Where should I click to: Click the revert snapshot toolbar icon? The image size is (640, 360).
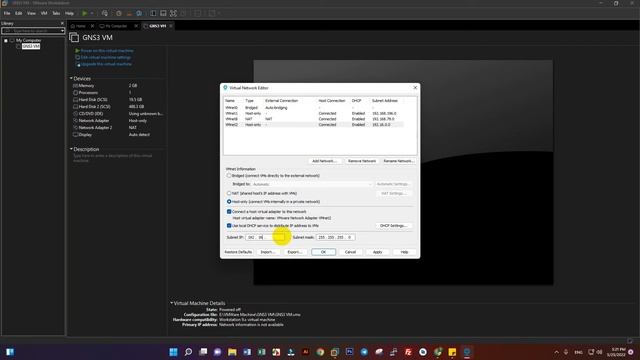[129, 13]
